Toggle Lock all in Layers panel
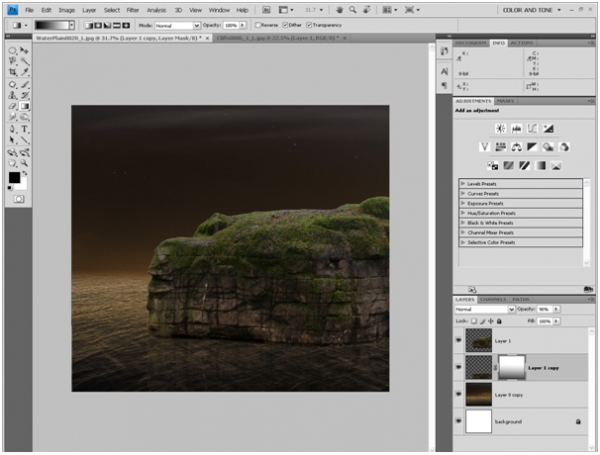This screenshot has height=455, width=600. pos(499,321)
